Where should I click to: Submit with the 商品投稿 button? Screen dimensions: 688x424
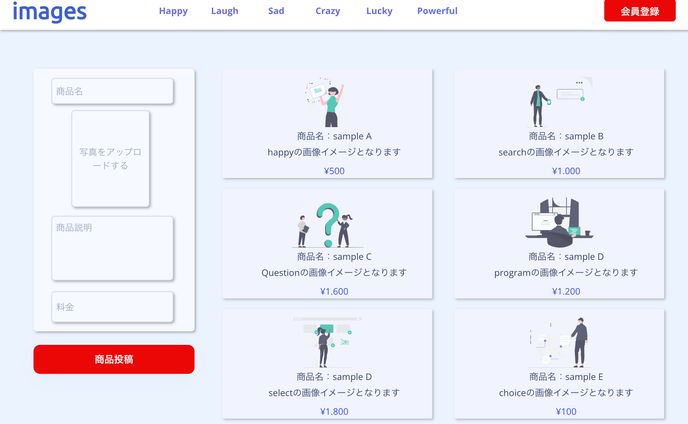point(114,359)
